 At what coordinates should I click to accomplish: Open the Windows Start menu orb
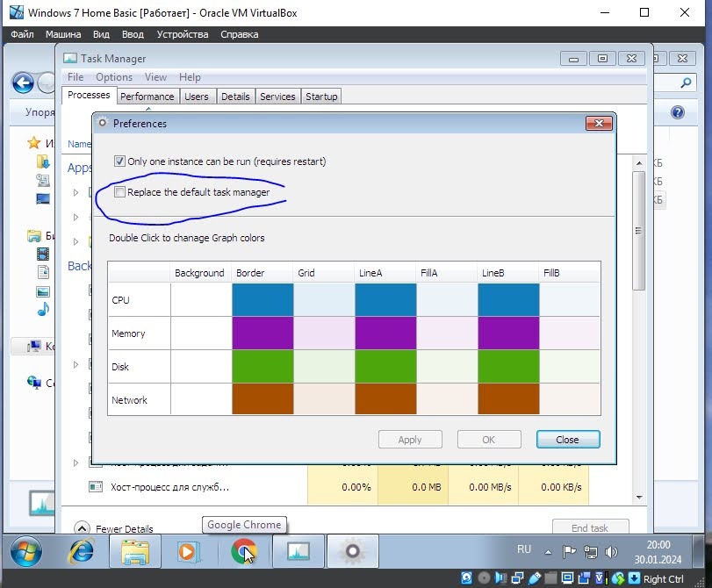pyautogui.click(x=26, y=552)
